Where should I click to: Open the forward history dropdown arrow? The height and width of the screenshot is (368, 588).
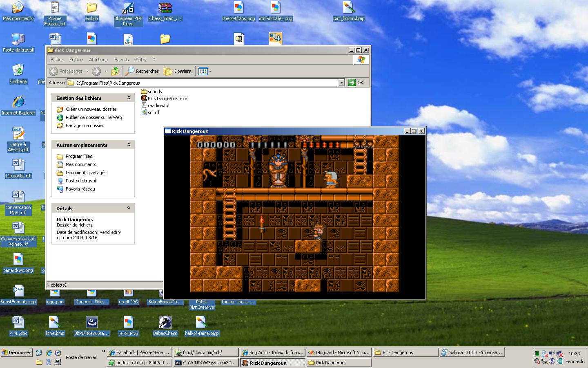pyautogui.click(x=105, y=71)
